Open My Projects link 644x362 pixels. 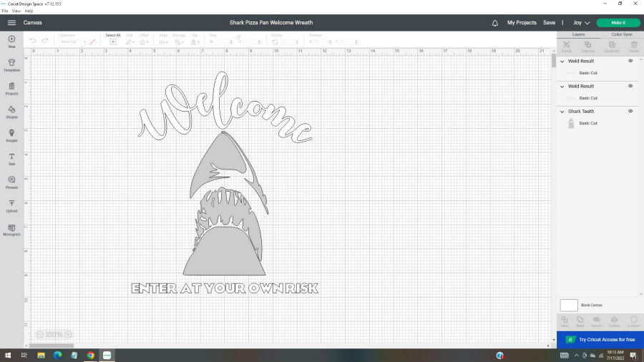(x=522, y=23)
